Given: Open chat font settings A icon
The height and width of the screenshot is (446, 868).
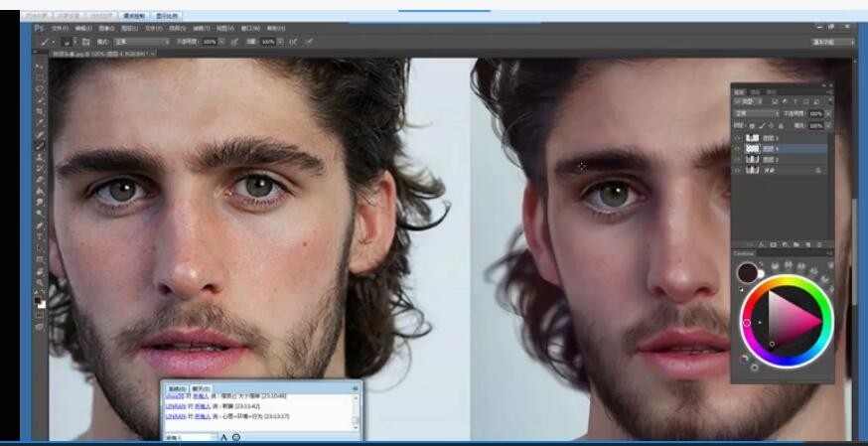Looking at the screenshot, I should tap(223, 438).
